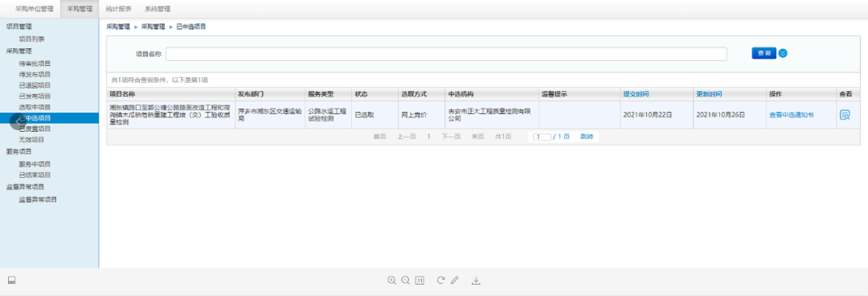Click the 下一页 pagination link

[x=451, y=137]
